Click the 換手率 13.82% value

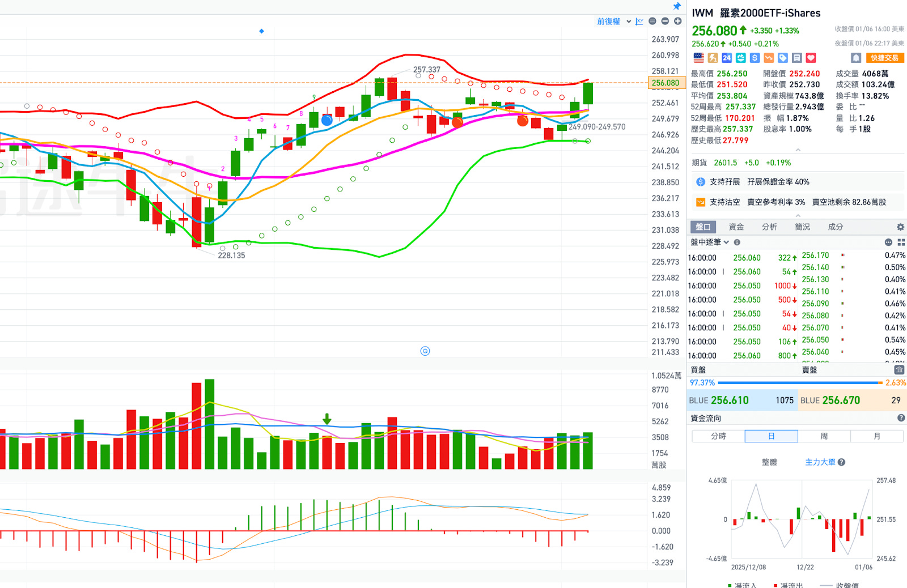(x=875, y=96)
